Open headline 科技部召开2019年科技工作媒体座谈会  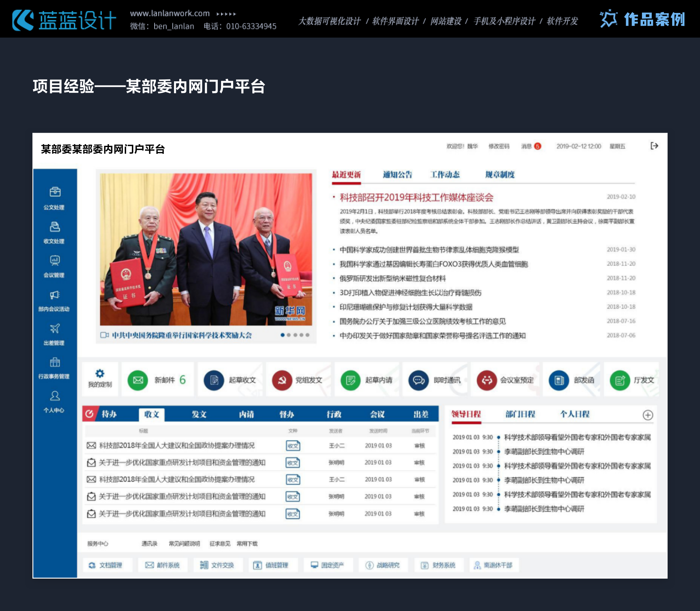[416, 197]
